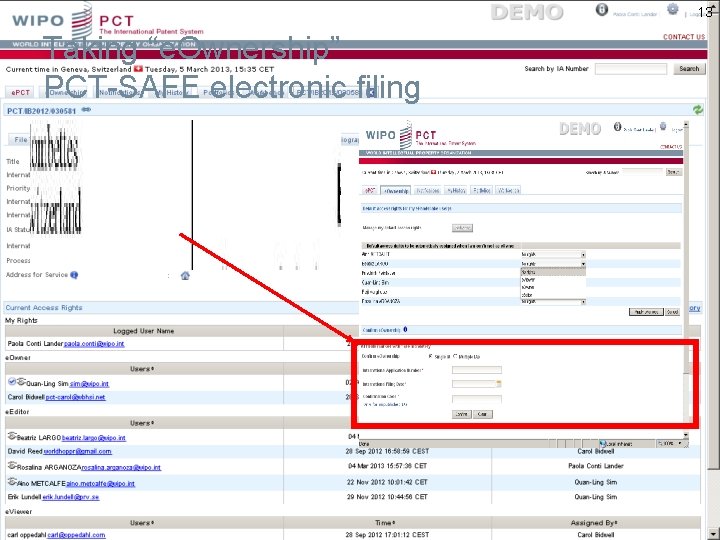Click help icon in the inset eOwnership window
The image size is (720, 540).
618,127
